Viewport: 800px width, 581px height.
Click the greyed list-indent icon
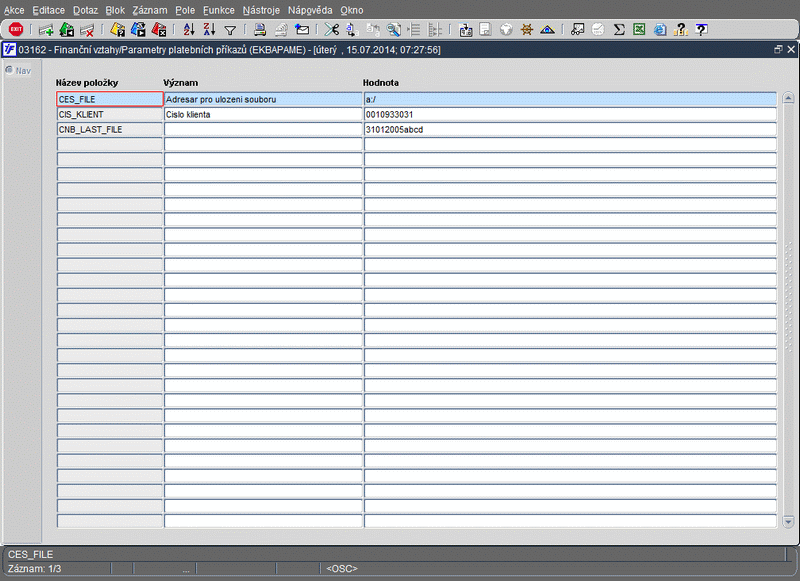coord(414,30)
